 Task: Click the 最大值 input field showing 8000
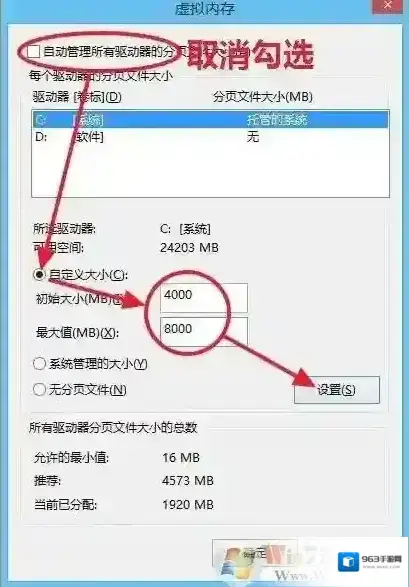(x=204, y=331)
